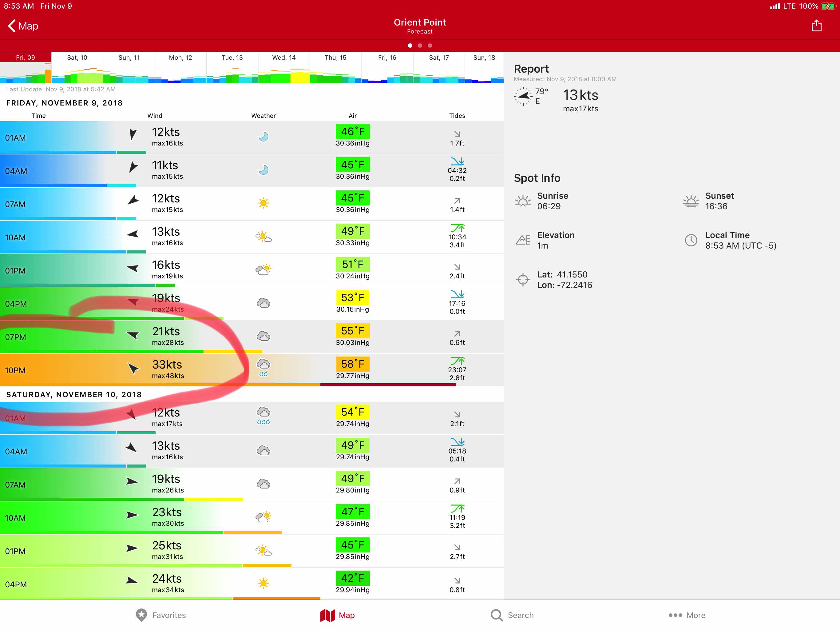Tap the Sunrise icon
Image resolution: width=840 pixels, height=630 pixels.
[x=523, y=201]
